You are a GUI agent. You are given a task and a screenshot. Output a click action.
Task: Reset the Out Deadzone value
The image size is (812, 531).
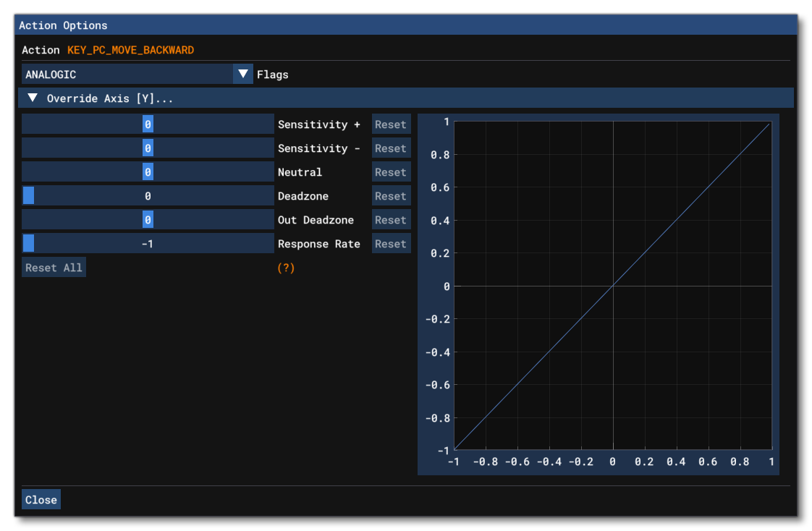(x=391, y=220)
